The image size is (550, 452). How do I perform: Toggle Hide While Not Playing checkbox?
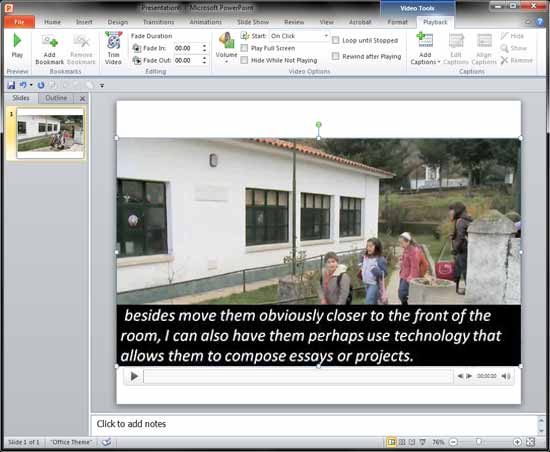click(244, 60)
